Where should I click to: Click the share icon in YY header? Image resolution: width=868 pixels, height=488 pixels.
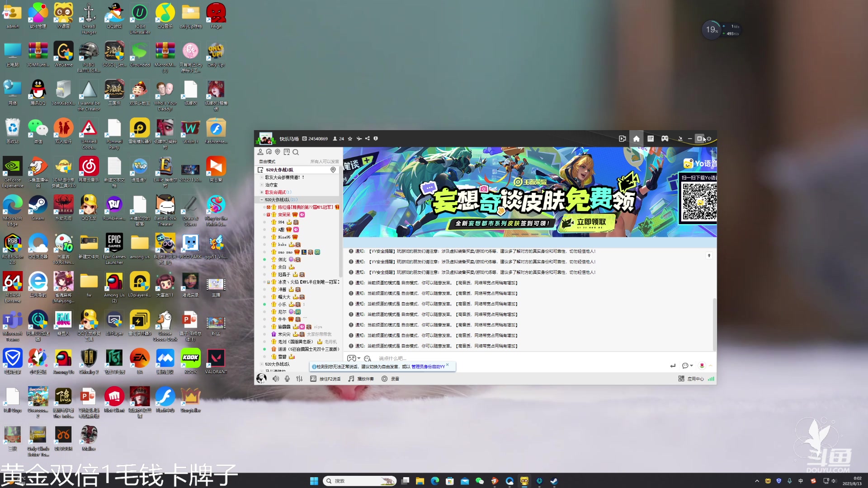click(x=367, y=139)
